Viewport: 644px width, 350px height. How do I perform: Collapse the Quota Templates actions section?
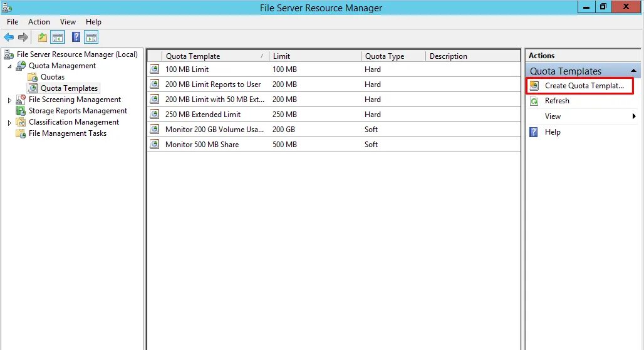coord(634,71)
